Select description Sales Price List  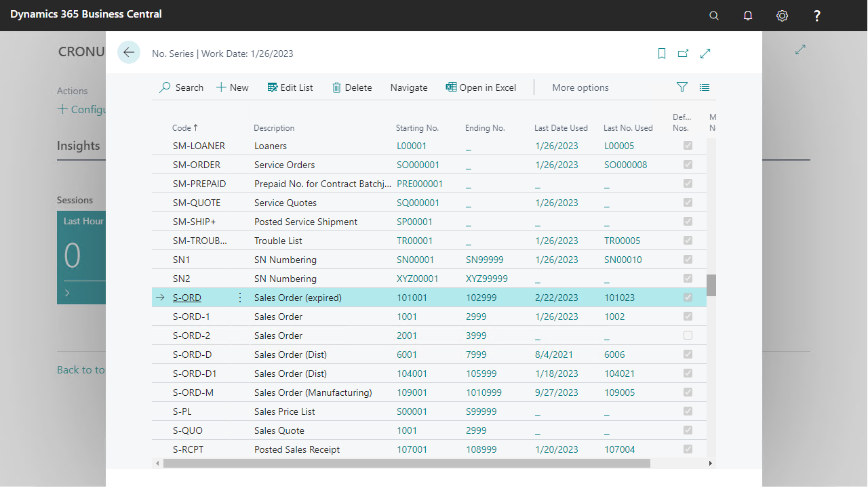point(285,411)
